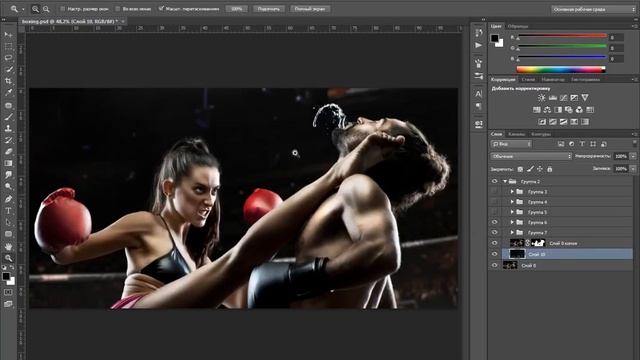Select the Move tool

pyautogui.click(x=8, y=35)
